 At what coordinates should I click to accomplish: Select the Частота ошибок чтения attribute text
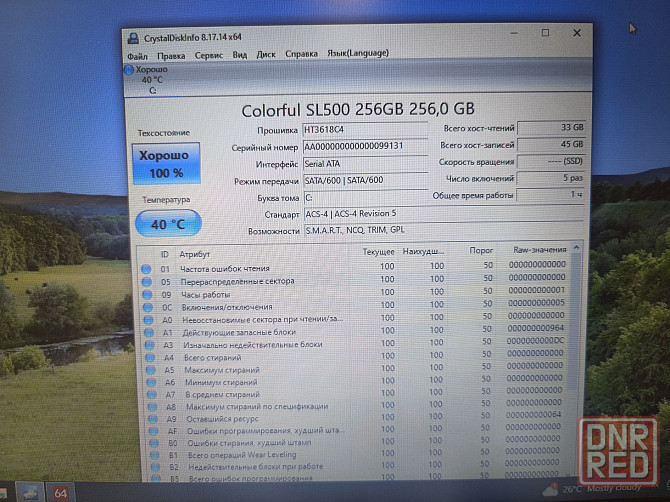(x=225, y=269)
